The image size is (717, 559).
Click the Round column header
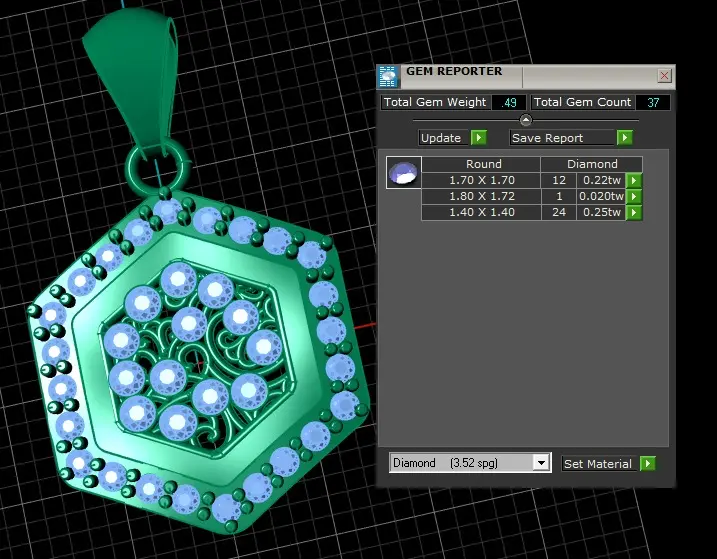click(x=483, y=164)
